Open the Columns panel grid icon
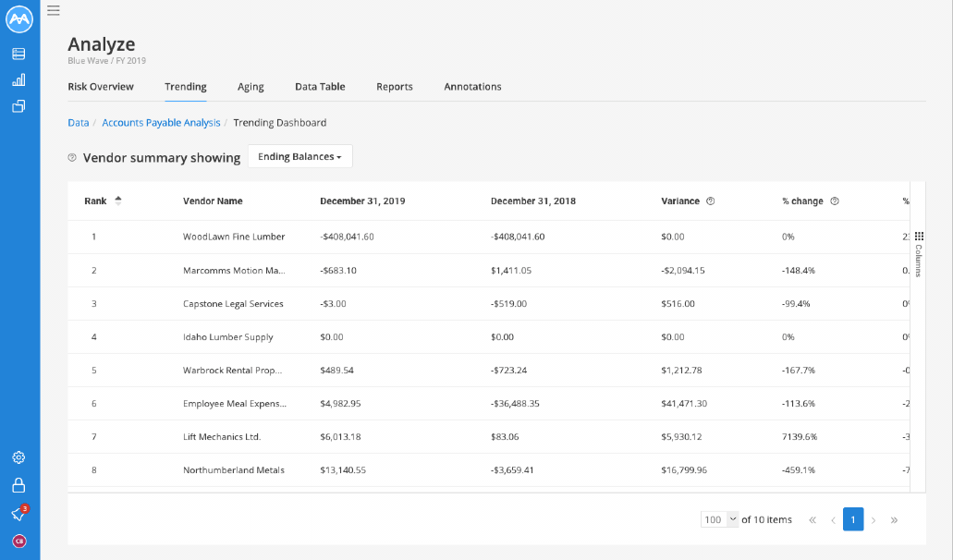 click(x=919, y=237)
